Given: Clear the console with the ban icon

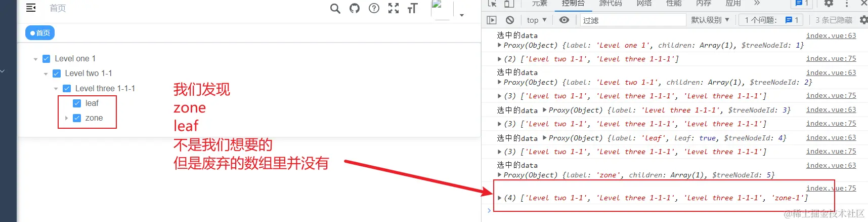Looking at the screenshot, I should (x=510, y=20).
